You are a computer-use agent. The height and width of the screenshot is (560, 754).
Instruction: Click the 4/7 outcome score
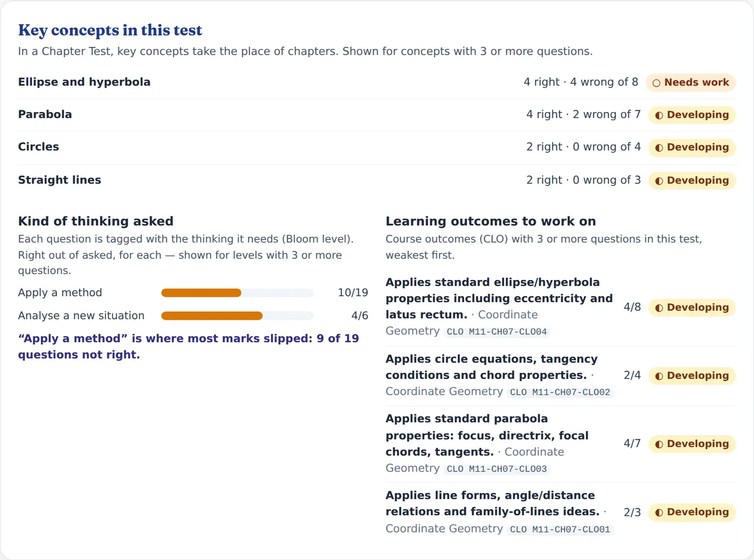click(632, 443)
